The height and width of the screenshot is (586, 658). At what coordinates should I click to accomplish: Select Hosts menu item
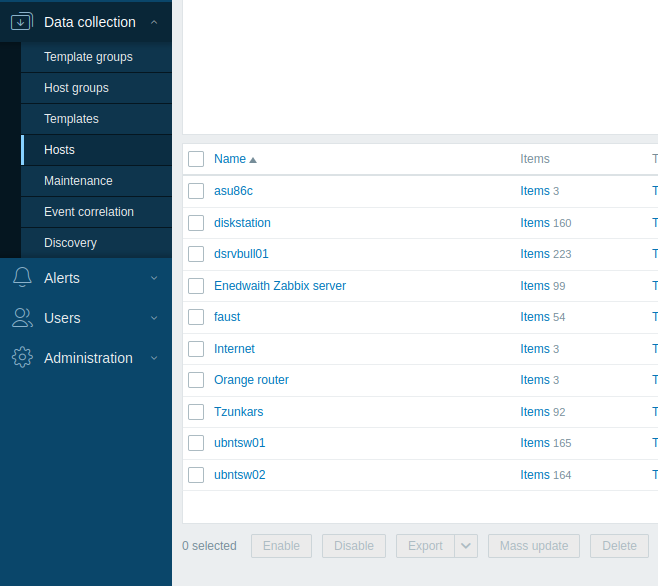pyautogui.click(x=96, y=150)
